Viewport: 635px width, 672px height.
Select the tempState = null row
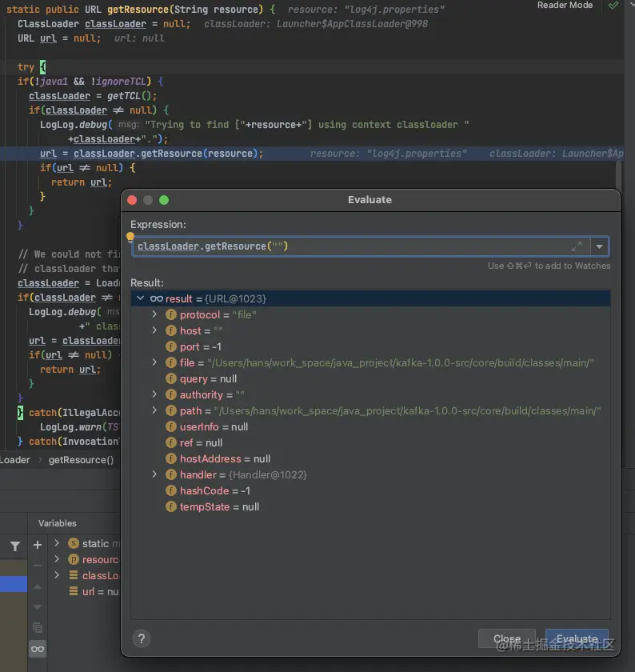[370, 506]
